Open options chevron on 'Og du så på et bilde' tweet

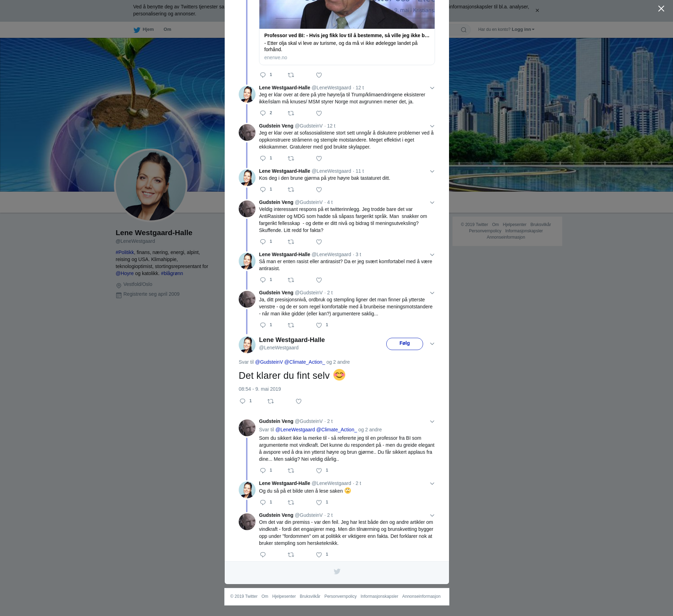coord(432,484)
